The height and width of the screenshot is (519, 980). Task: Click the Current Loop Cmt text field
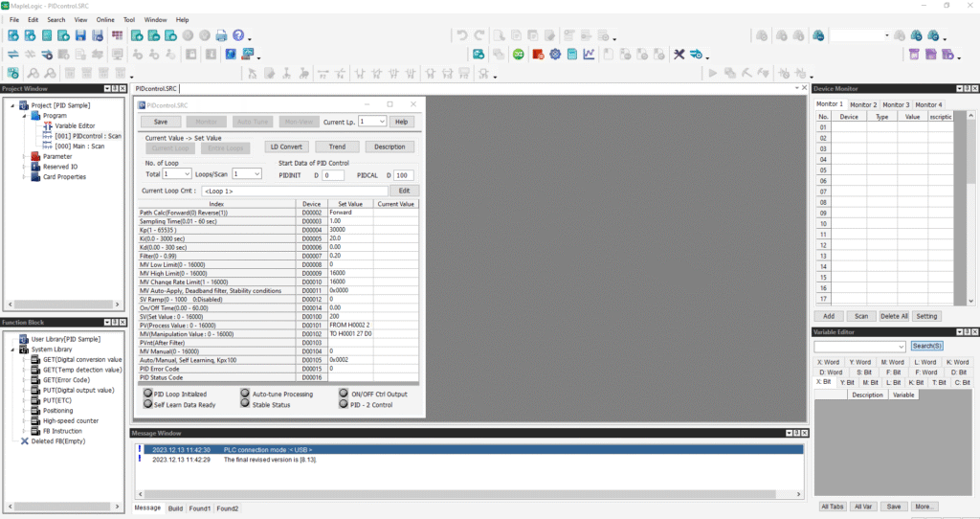(x=295, y=192)
